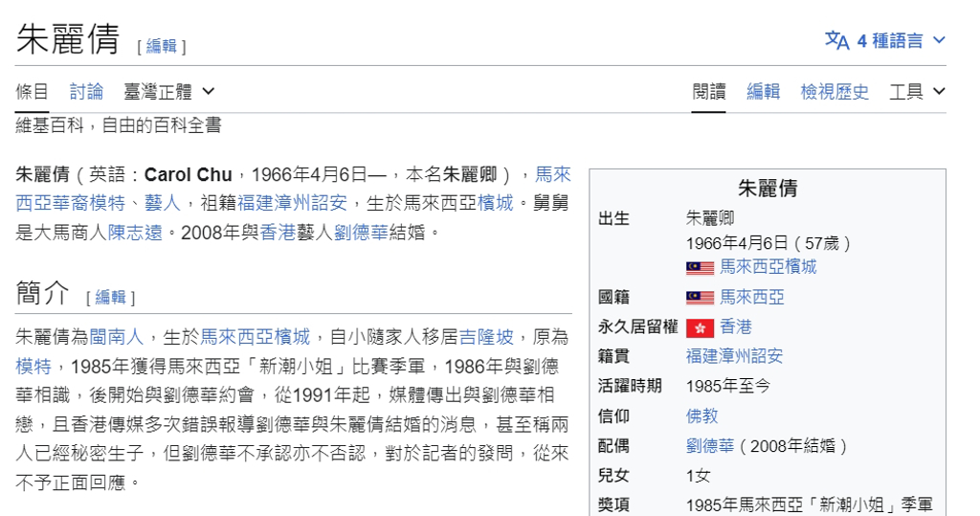Click the translate languages icon
The image size is (980, 516).
836,40
